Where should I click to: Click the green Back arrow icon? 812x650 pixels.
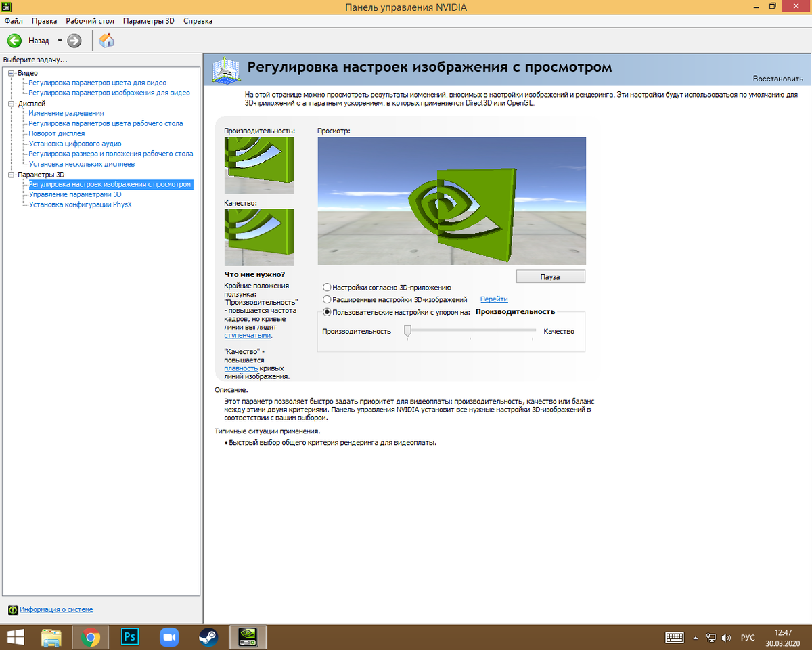pyautogui.click(x=14, y=41)
